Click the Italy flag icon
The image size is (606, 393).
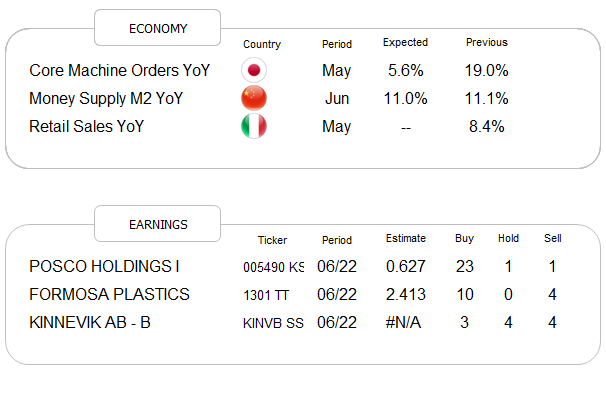(254, 126)
